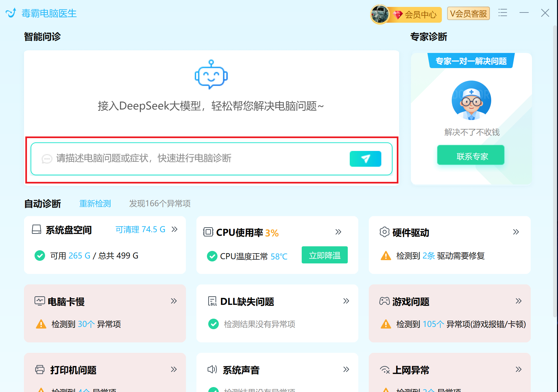Viewport: 558px width, 392px height.
Task: Click the DeepSeek robot assistant icon
Action: (x=211, y=74)
